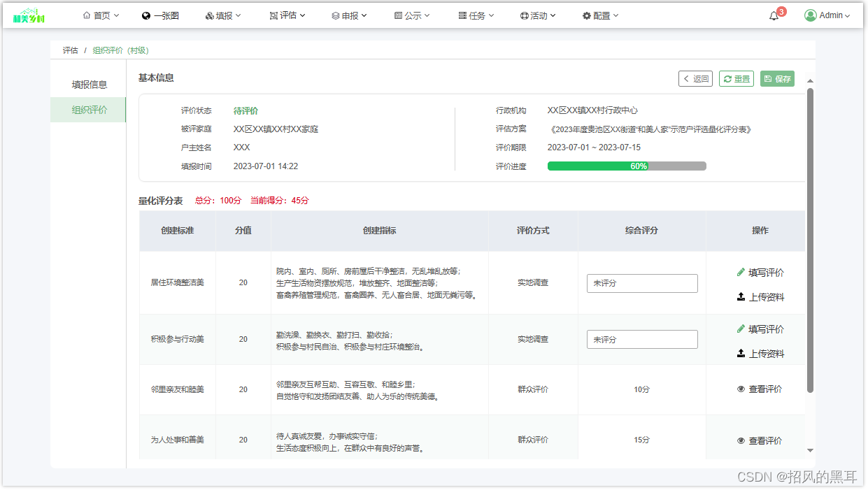The width and height of the screenshot is (868, 490).
Task: Click eye icon in 邻里亲友和睦美 row
Action: pyautogui.click(x=741, y=389)
